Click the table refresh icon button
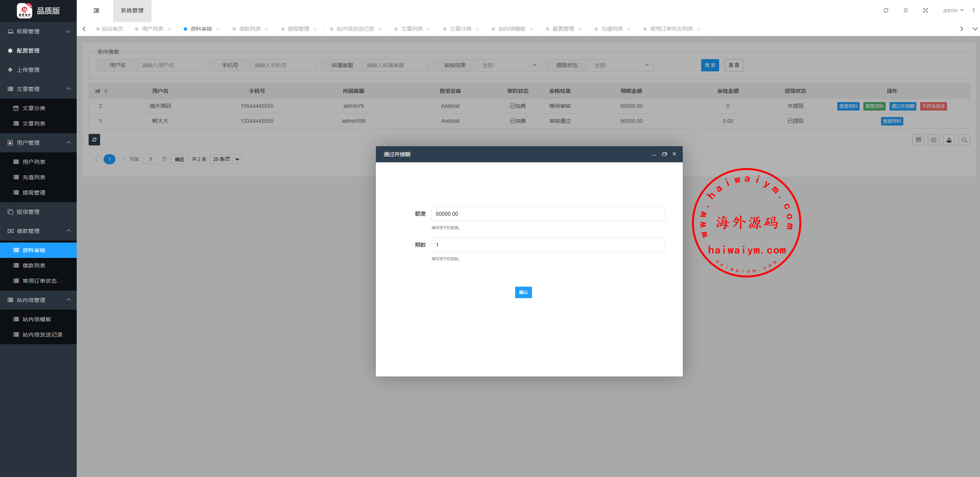 (x=94, y=140)
